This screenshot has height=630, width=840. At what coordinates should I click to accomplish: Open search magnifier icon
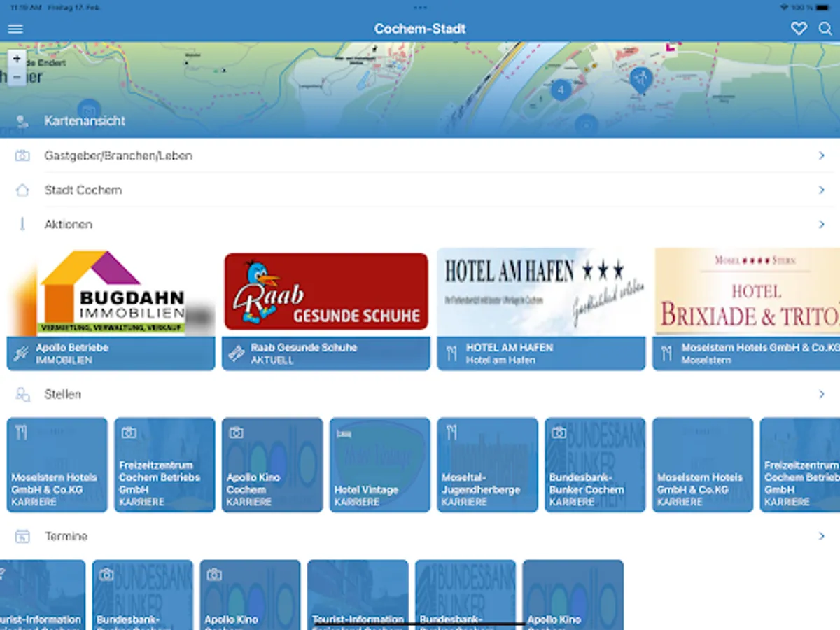(826, 29)
